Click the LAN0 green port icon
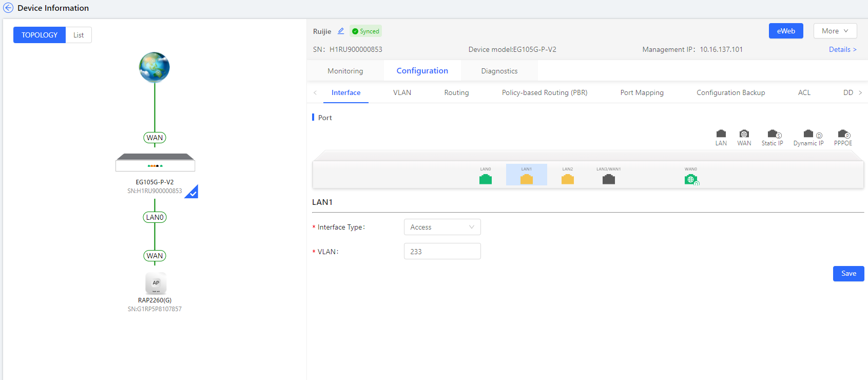 (486, 179)
